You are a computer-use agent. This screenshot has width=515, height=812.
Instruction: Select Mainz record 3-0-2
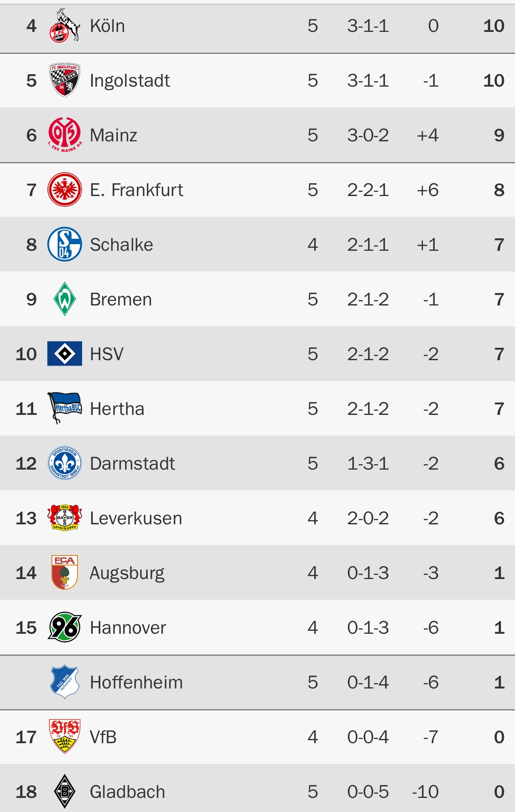pos(368,135)
